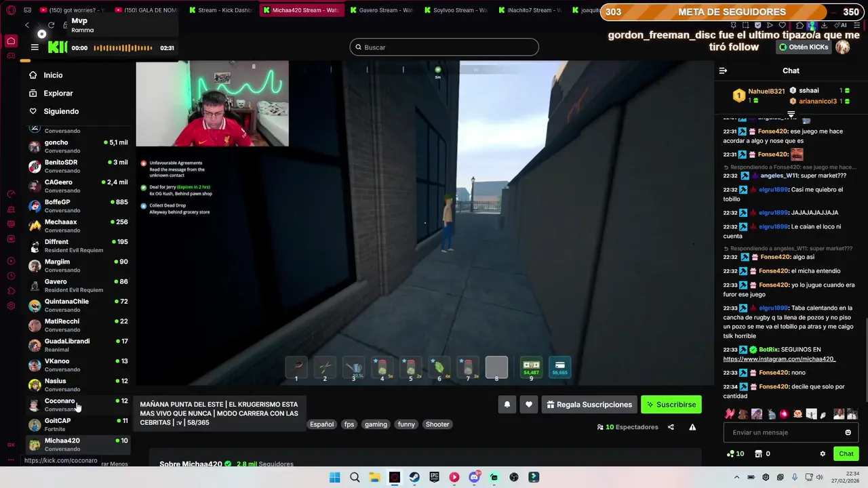Open goncho channel in followed list
Screen dimensions: 868x488
click(79, 146)
